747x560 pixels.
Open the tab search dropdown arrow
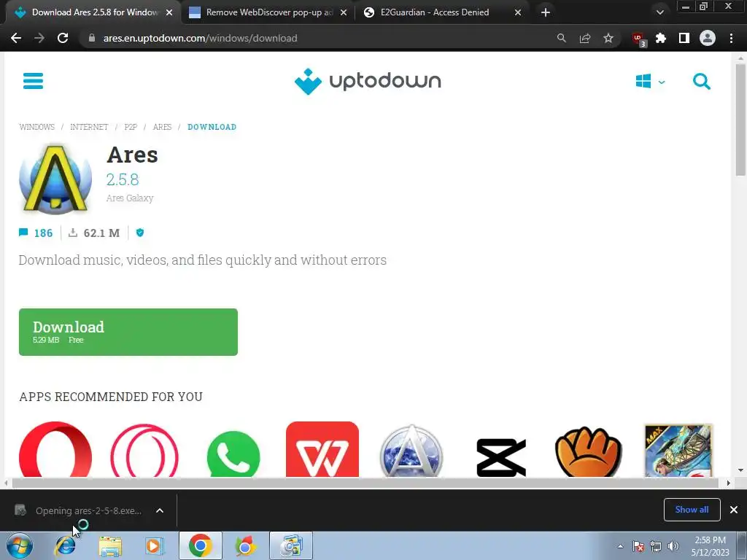[x=659, y=12]
